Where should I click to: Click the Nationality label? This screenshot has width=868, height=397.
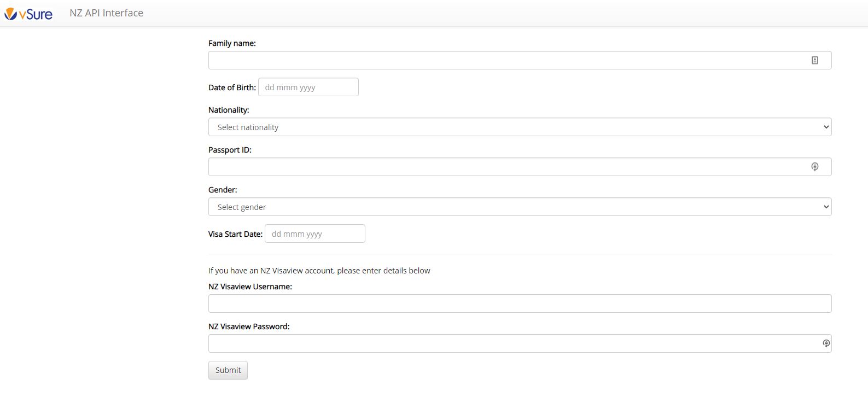[229, 110]
